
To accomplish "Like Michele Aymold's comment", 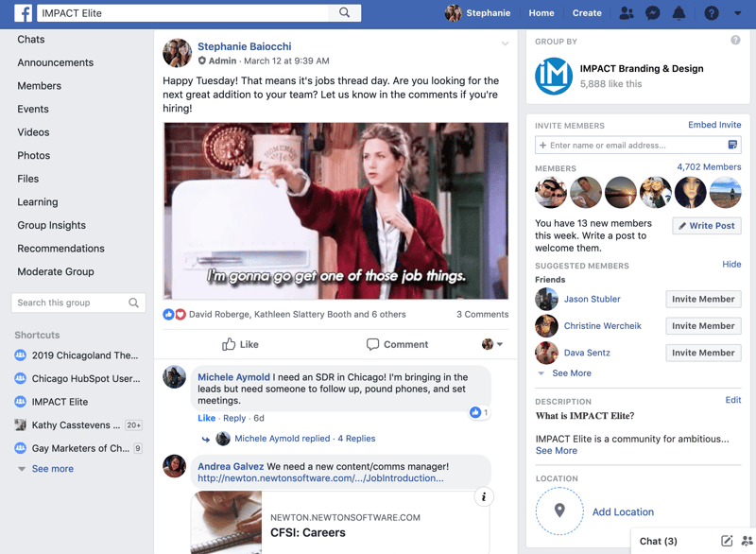I will pyautogui.click(x=206, y=418).
